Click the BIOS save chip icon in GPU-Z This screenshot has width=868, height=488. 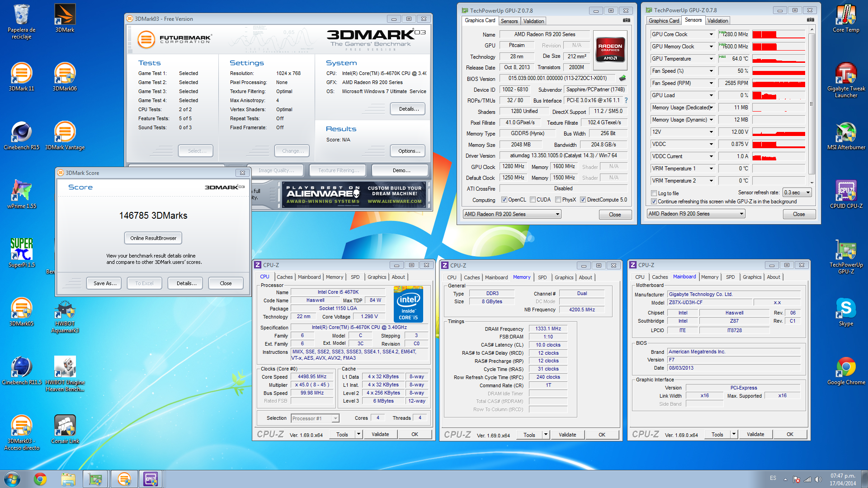point(623,78)
